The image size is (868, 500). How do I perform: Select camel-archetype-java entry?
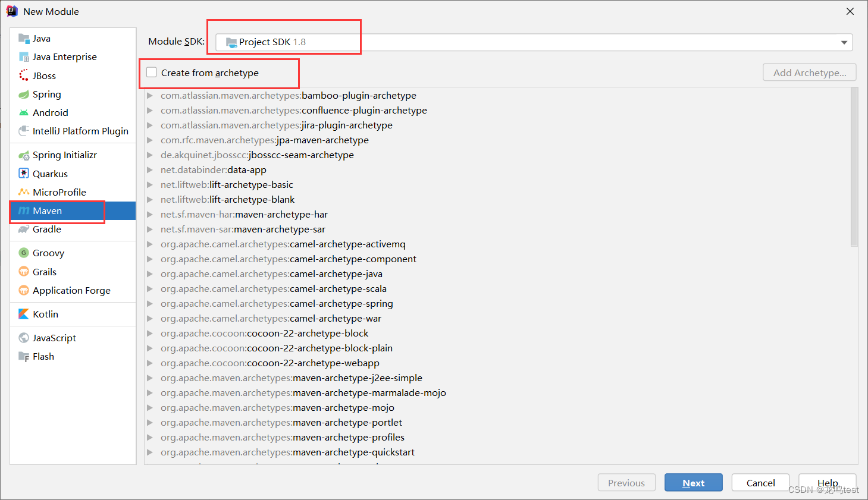pyautogui.click(x=271, y=274)
